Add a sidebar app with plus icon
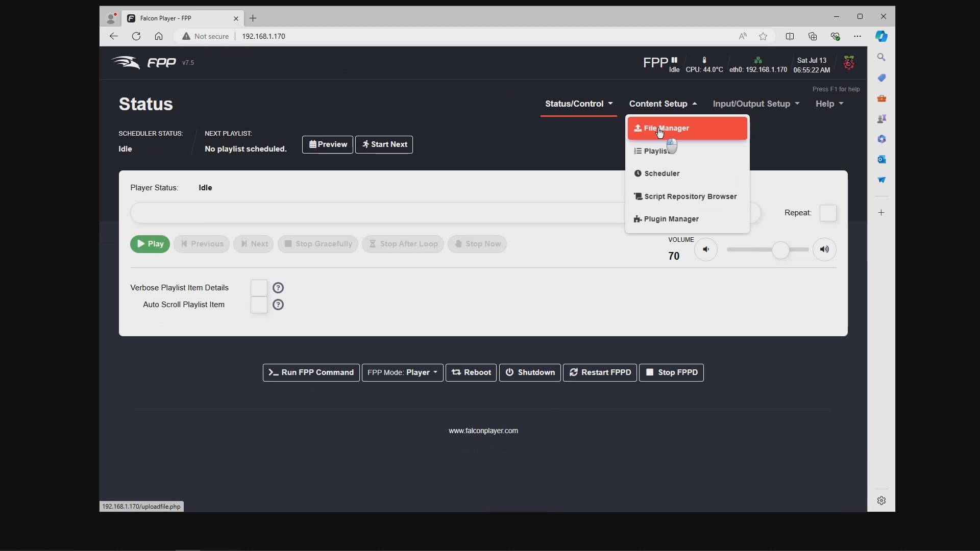The height and width of the screenshot is (551, 980). point(881,212)
